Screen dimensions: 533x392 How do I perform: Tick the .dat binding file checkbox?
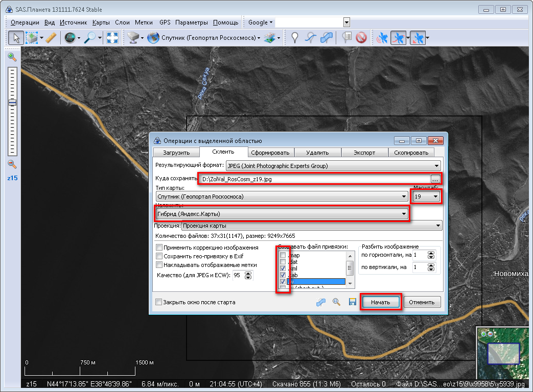[x=283, y=262]
